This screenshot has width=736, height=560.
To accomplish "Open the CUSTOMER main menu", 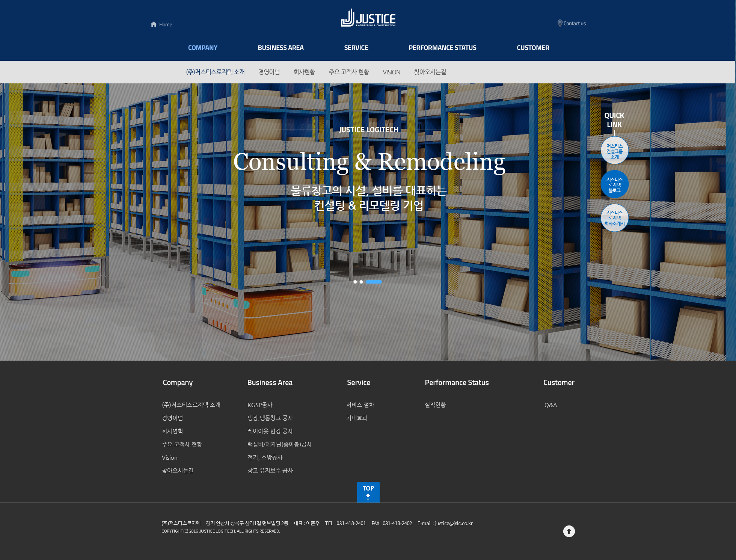I will [x=533, y=48].
